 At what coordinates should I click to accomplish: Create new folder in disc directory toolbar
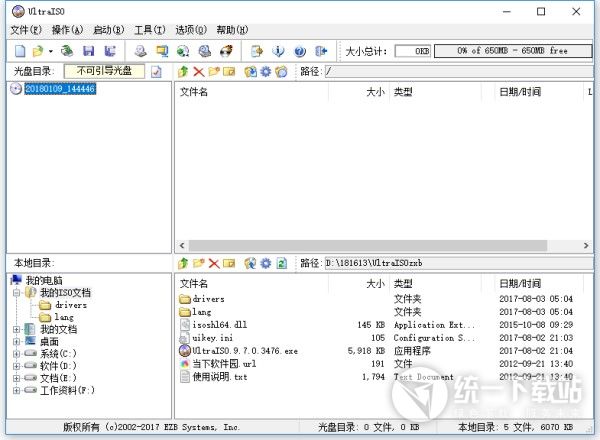[214, 72]
